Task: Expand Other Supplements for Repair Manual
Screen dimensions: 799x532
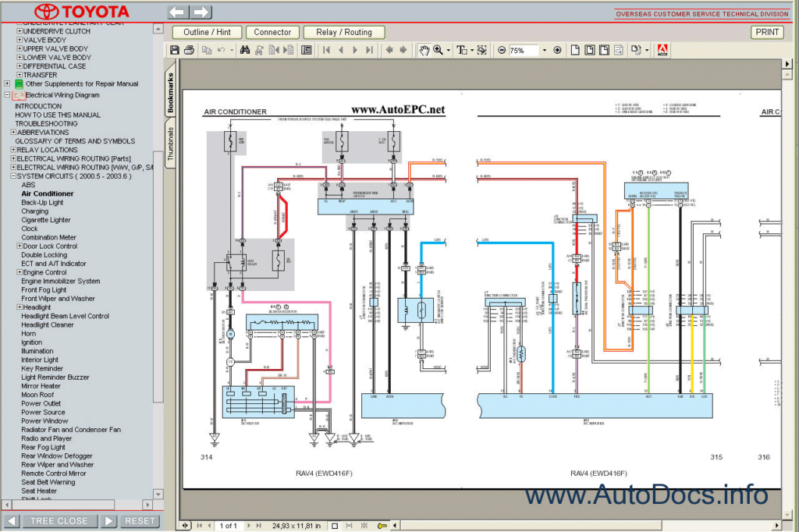Action: click(7, 83)
